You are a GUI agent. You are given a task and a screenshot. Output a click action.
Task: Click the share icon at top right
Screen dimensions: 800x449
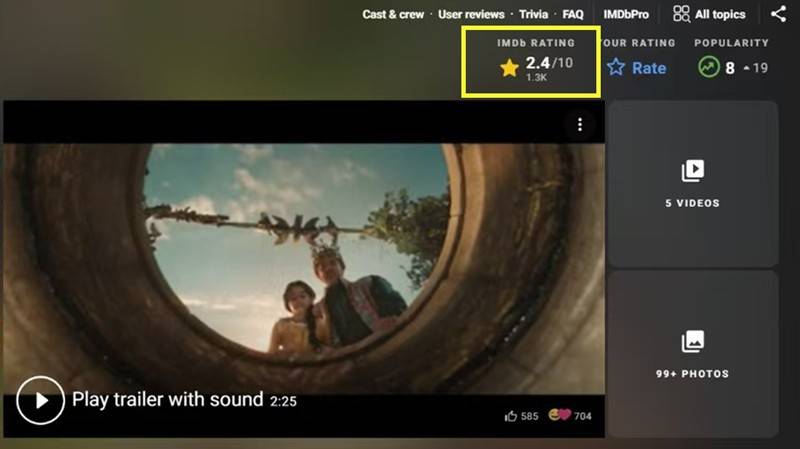[778, 14]
